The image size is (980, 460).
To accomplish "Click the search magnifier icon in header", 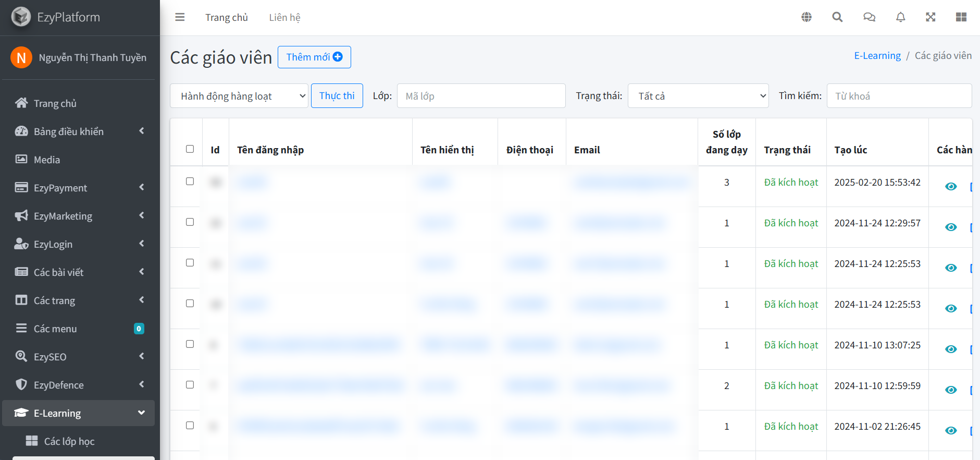I will point(837,17).
